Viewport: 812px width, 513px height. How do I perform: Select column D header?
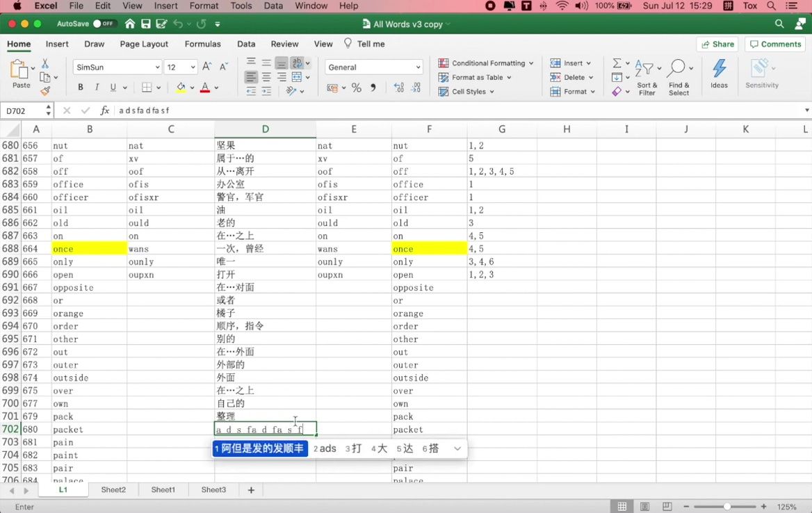(x=265, y=129)
